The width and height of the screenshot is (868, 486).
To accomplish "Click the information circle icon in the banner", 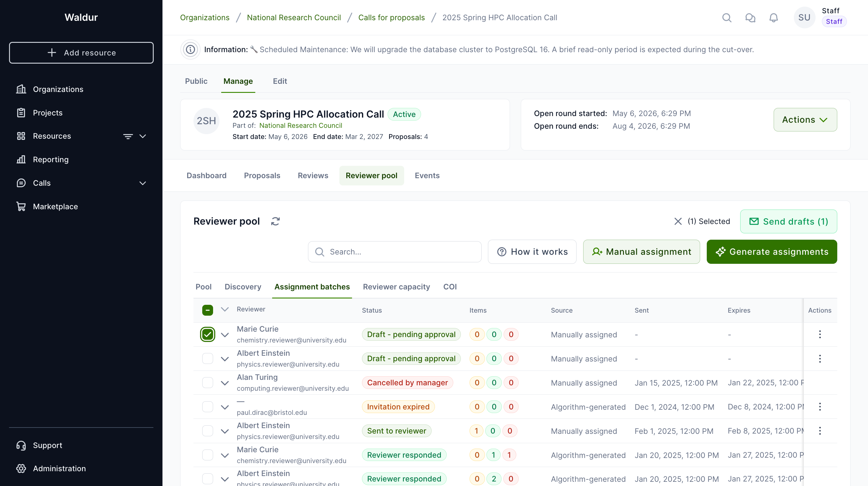I will coord(190,49).
